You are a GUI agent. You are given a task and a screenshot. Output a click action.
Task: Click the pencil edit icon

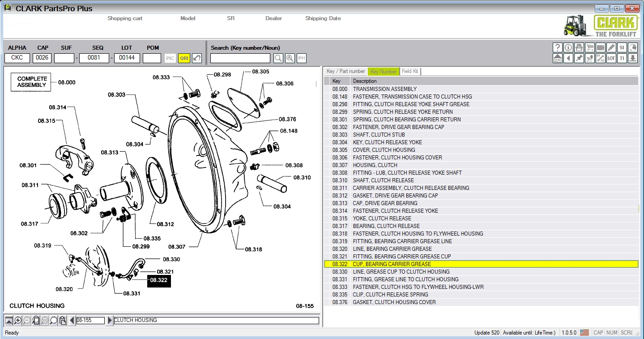pyautogui.click(x=611, y=47)
